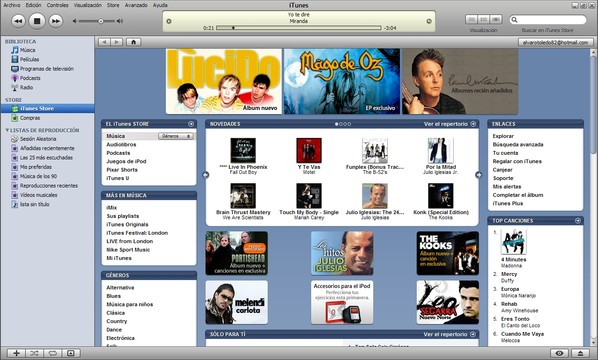This screenshot has height=360, width=598.
Task: Click the add playlist plus icon
Action: 16,353
